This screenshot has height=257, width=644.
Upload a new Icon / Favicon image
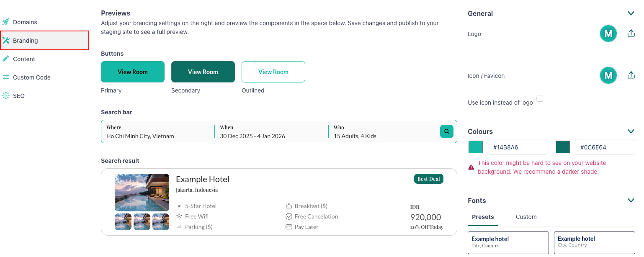pos(631,75)
